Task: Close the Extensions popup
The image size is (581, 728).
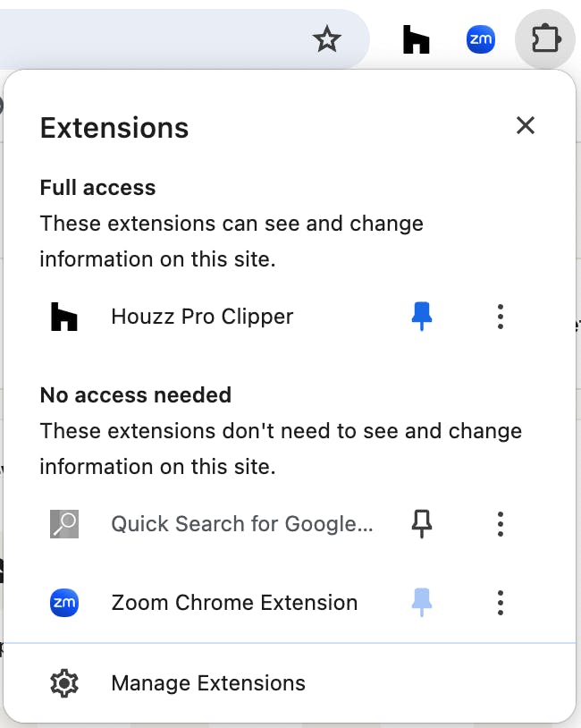Action: pos(526,126)
